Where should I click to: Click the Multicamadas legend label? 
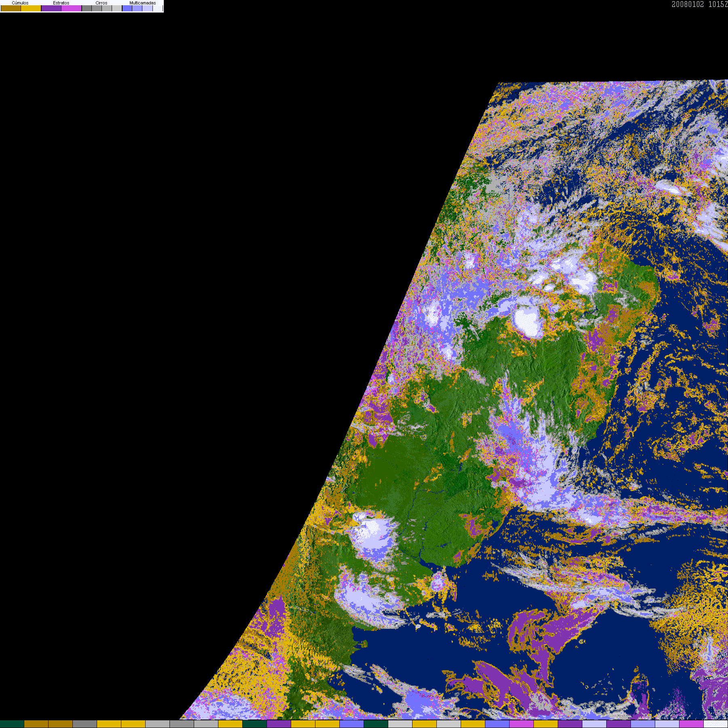[x=142, y=3]
